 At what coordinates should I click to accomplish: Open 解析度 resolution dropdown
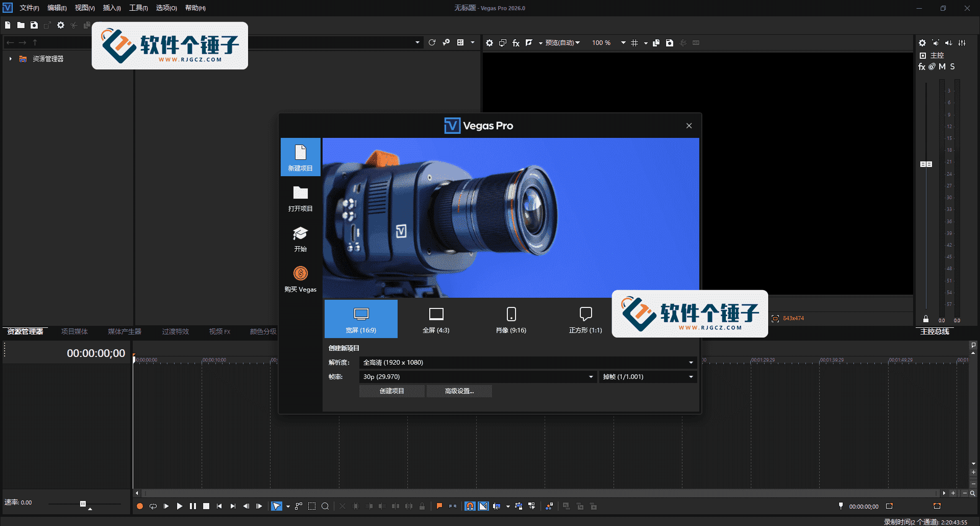point(528,363)
